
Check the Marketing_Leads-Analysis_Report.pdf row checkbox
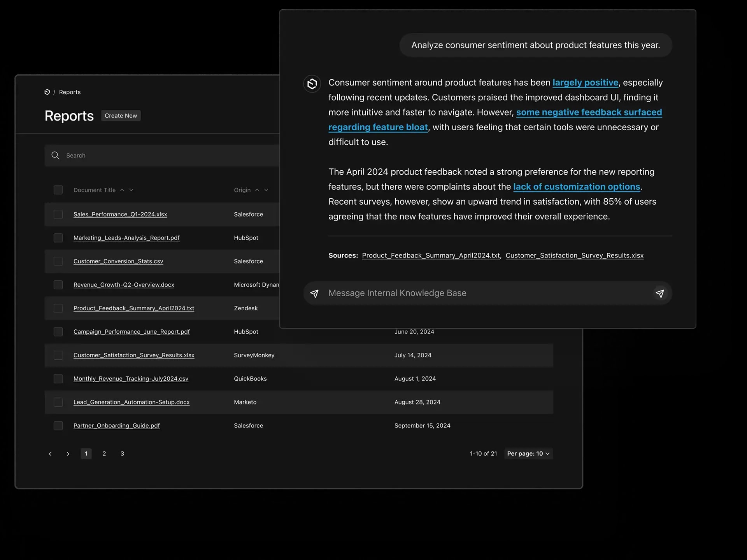pos(58,238)
